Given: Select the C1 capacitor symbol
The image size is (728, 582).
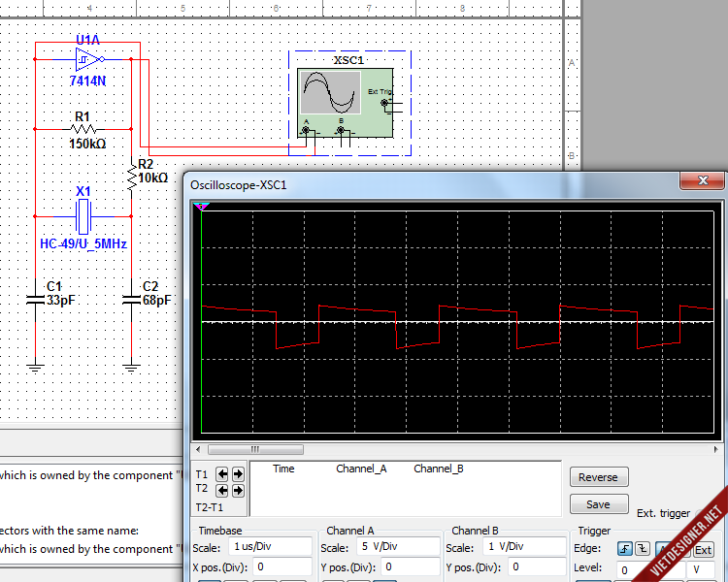Looking at the screenshot, I should [35, 300].
